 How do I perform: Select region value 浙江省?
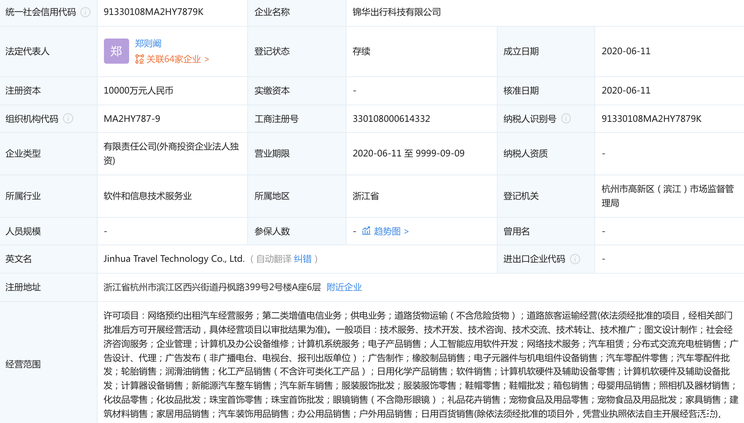365,196
